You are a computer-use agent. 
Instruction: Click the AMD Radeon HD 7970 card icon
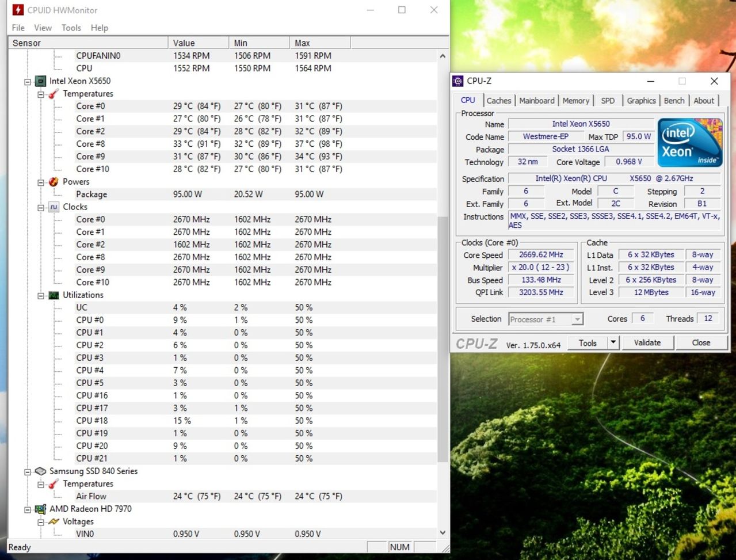40,509
